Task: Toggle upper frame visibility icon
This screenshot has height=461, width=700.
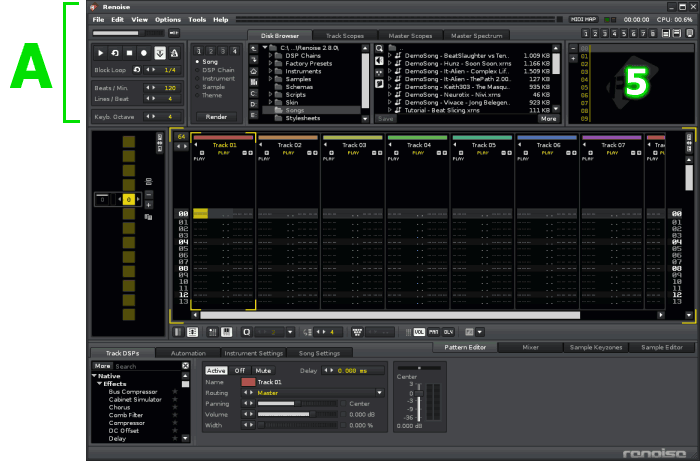Action: [666, 33]
